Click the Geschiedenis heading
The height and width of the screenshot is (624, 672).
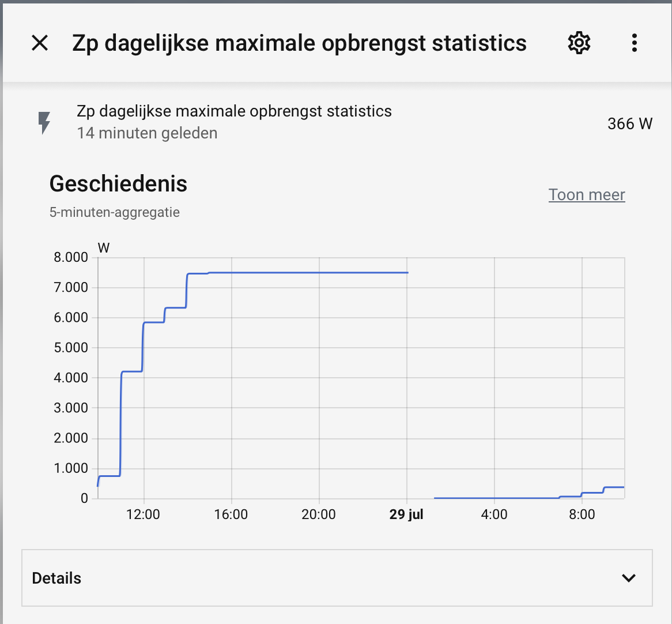[x=118, y=183]
